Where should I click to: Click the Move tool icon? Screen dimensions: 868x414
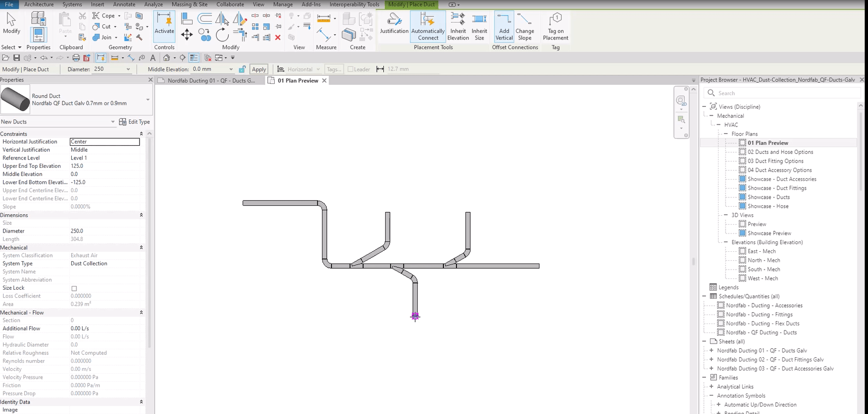point(187,35)
